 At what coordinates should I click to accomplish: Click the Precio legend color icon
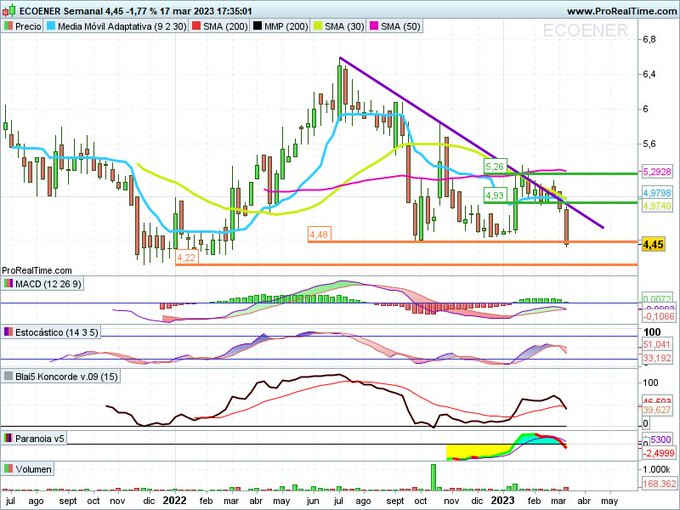pos(8,26)
